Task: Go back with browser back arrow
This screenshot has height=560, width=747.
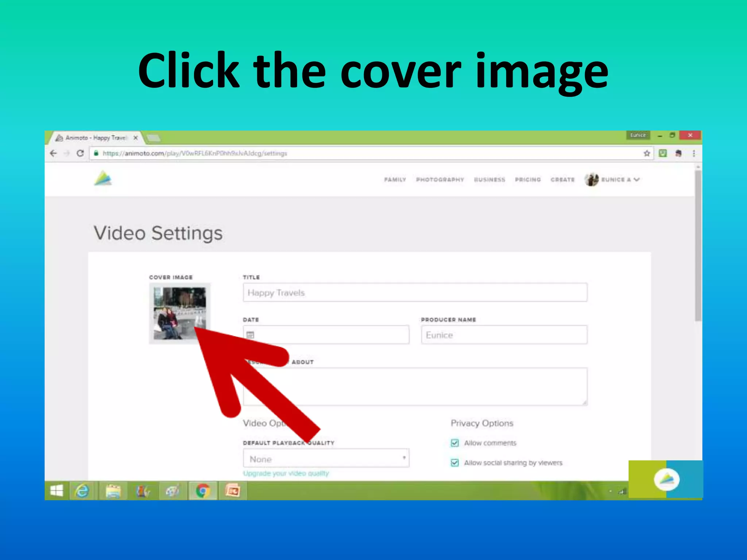Action: pos(54,153)
